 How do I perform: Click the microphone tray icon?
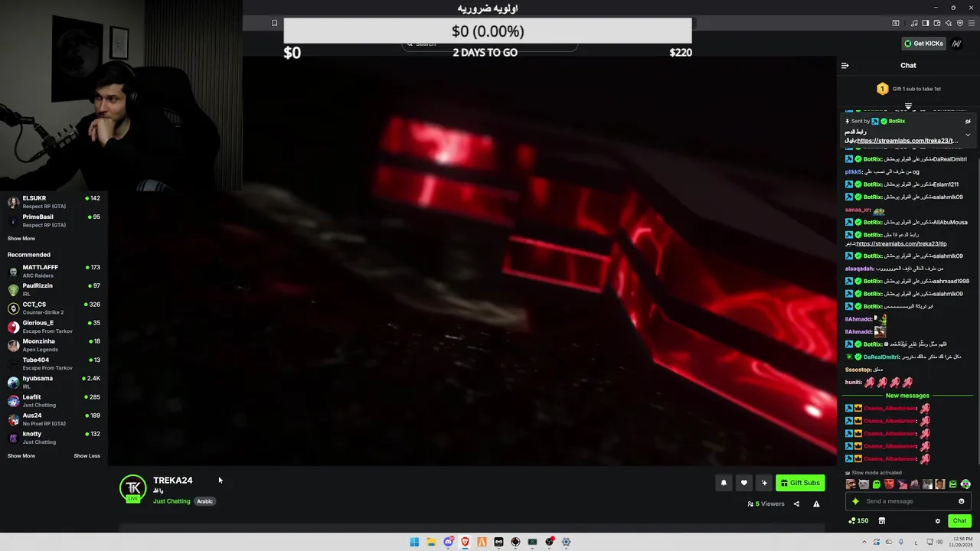coord(901,542)
